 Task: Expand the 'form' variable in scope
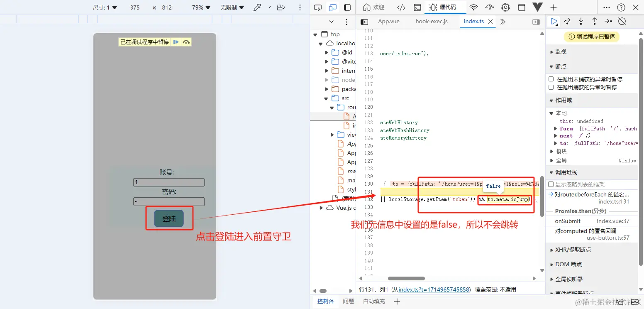tap(556, 129)
